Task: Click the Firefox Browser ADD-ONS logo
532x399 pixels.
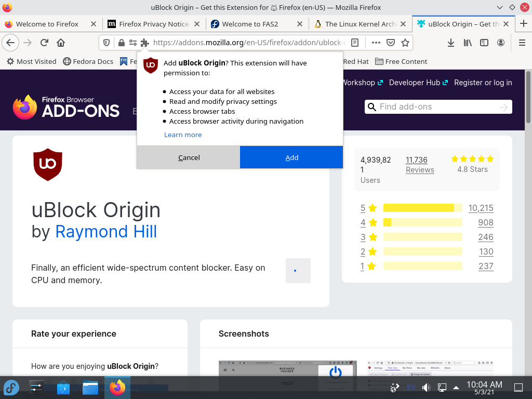Action: 66,107
